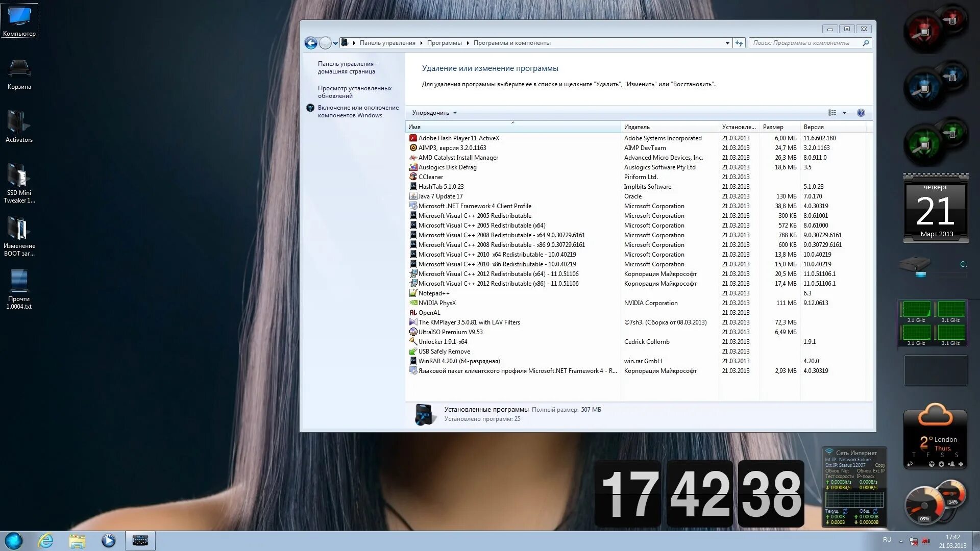Sort by the Установлено column header

[x=739, y=127]
